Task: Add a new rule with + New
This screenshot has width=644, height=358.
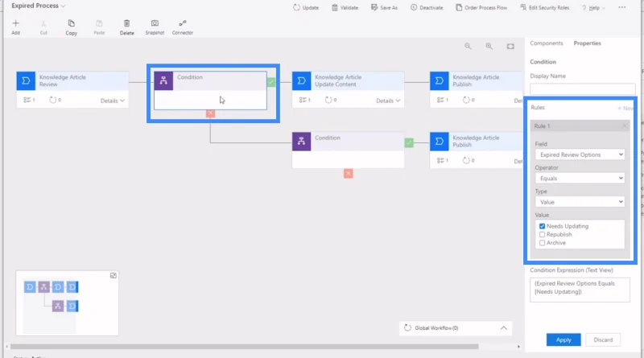Action: click(625, 108)
